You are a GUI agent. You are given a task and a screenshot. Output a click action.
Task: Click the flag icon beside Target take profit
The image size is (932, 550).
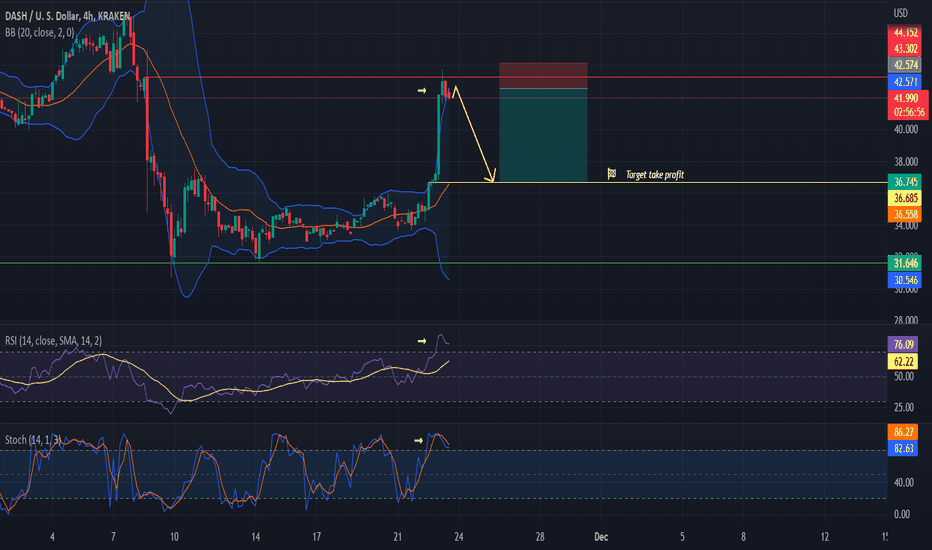[612, 174]
